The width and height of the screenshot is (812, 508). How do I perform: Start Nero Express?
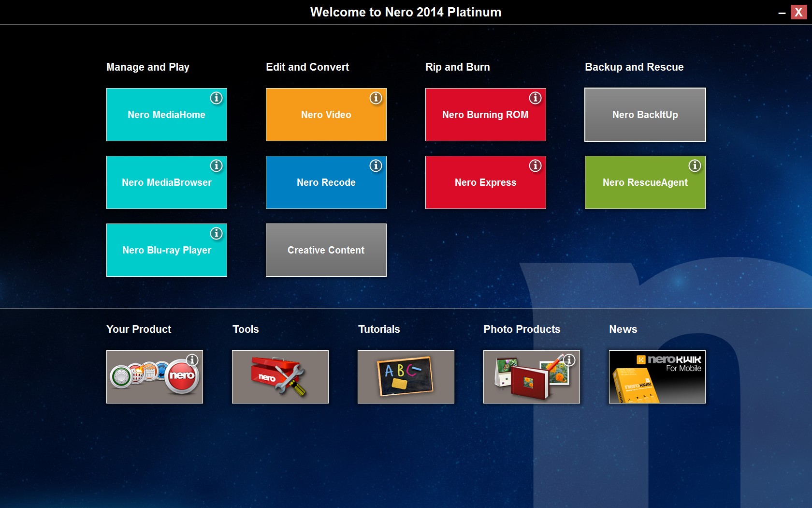click(486, 182)
